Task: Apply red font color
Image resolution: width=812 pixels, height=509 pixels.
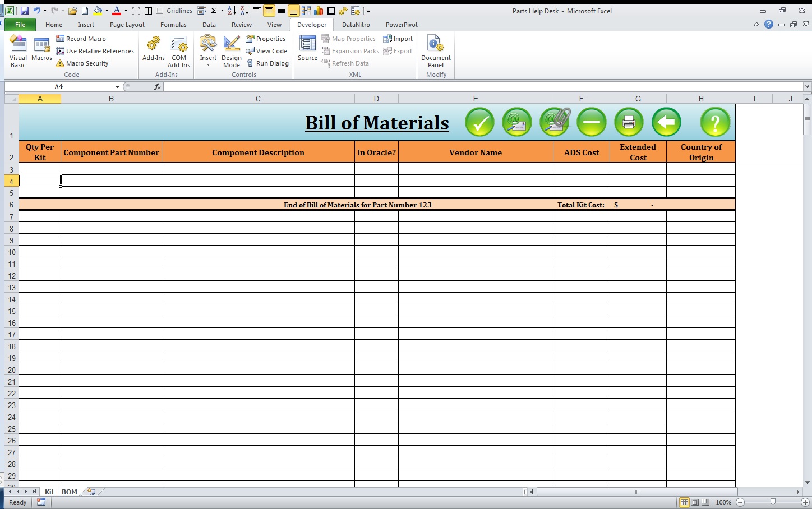Action: tap(117, 11)
